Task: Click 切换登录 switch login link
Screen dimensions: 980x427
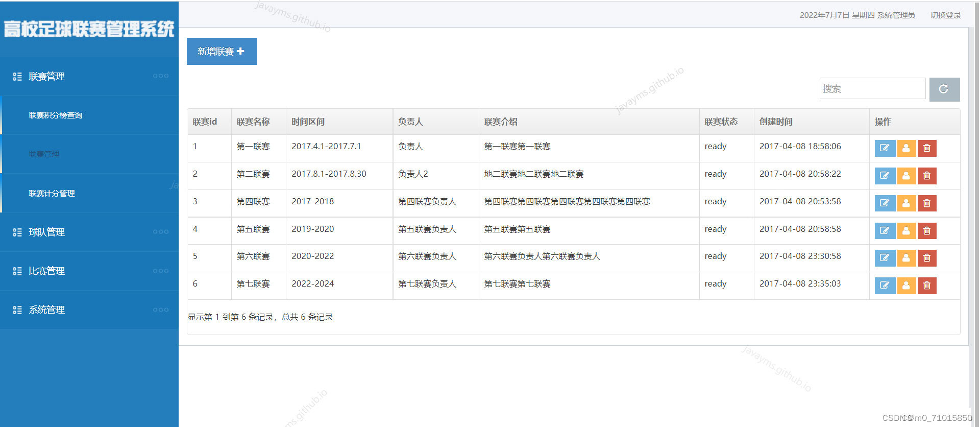Action: click(946, 15)
